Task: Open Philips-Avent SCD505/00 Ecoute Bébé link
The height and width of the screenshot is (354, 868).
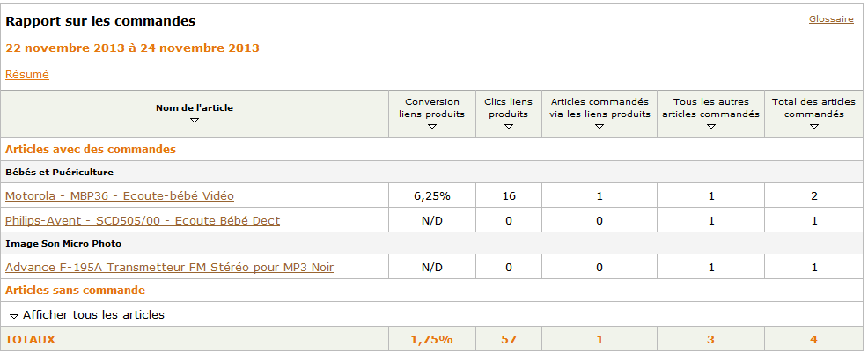Action: 143,220
